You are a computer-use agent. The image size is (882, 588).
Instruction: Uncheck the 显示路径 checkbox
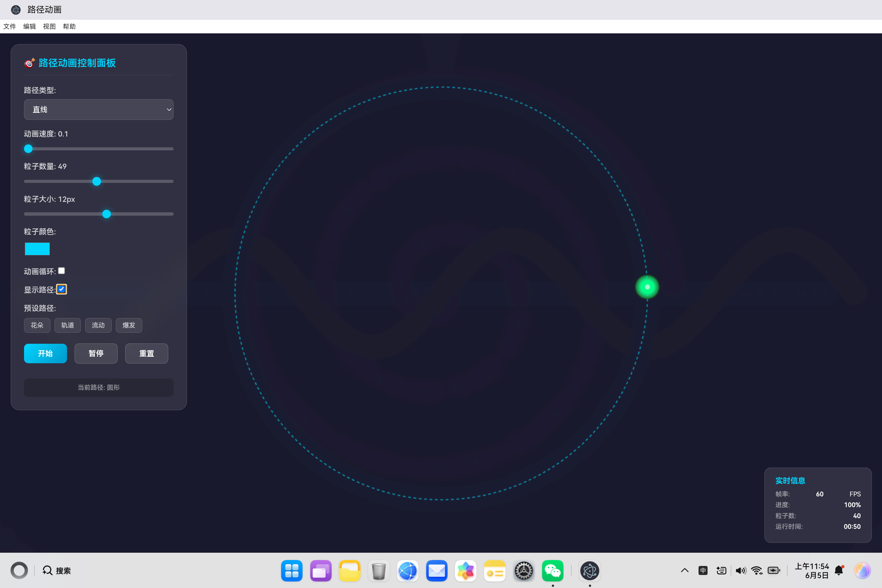click(x=62, y=289)
